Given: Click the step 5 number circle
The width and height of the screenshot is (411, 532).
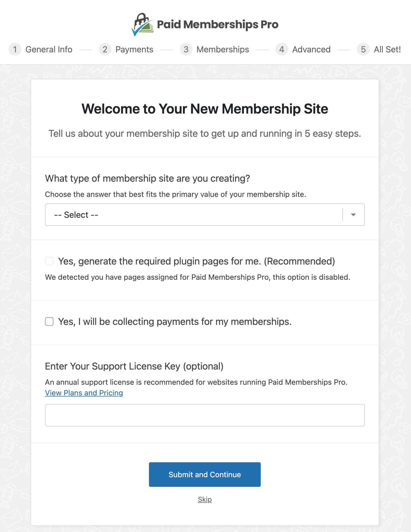Looking at the screenshot, I should pyautogui.click(x=363, y=49).
